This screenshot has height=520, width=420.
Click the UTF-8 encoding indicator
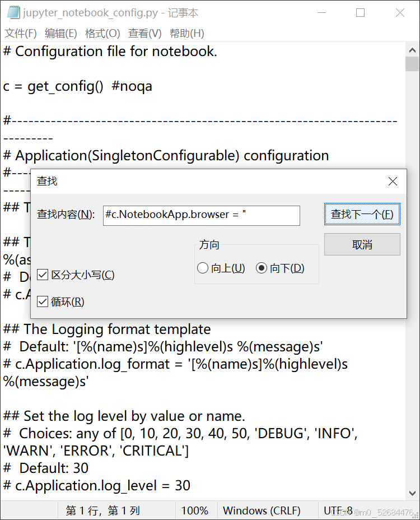pyautogui.click(x=336, y=511)
